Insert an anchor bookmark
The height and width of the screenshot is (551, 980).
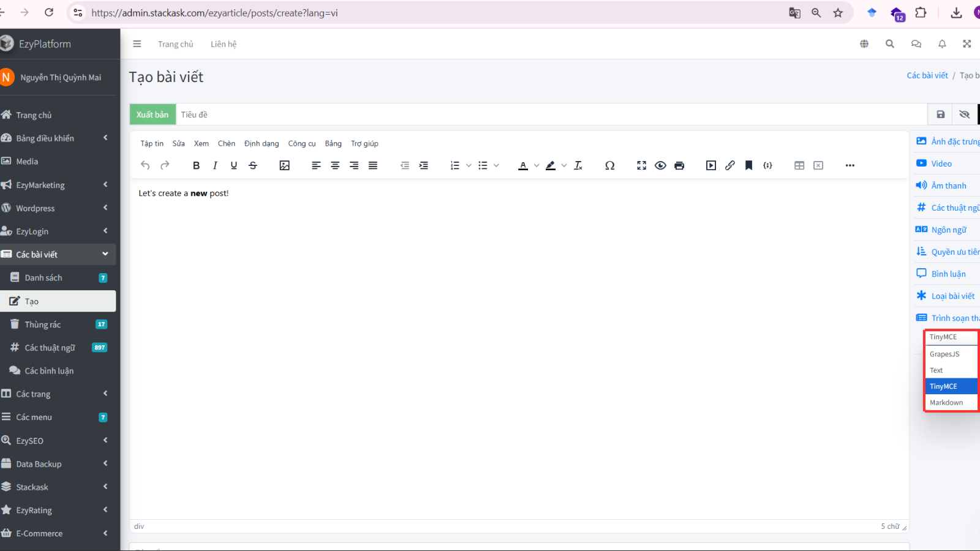click(748, 165)
